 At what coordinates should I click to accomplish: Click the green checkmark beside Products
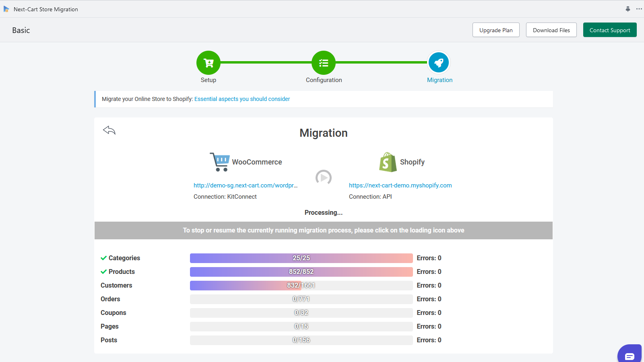pyautogui.click(x=103, y=271)
